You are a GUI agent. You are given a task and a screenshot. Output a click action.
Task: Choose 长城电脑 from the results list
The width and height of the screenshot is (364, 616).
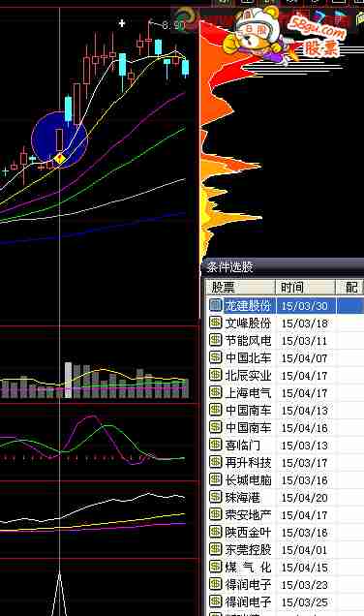[x=285, y=479]
